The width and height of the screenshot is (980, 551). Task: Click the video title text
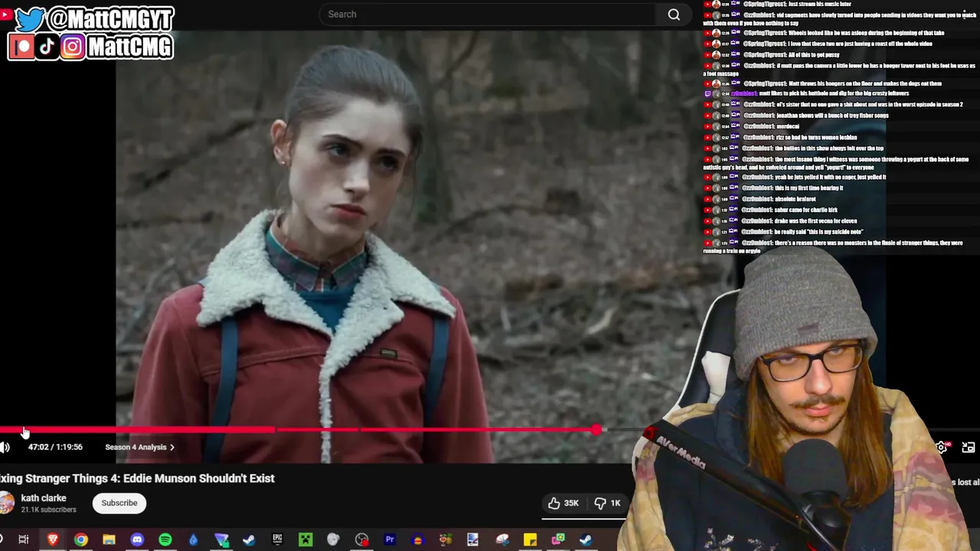[x=137, y=478]
